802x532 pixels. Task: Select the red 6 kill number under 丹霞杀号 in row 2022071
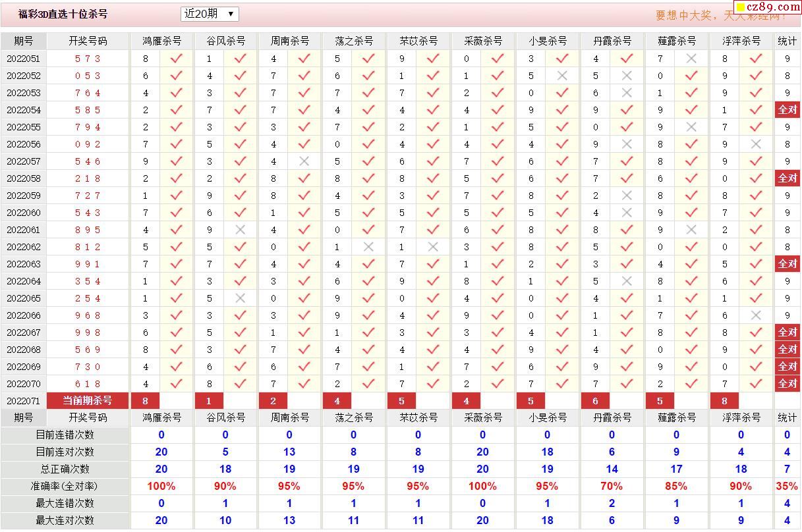pos(596,401)
